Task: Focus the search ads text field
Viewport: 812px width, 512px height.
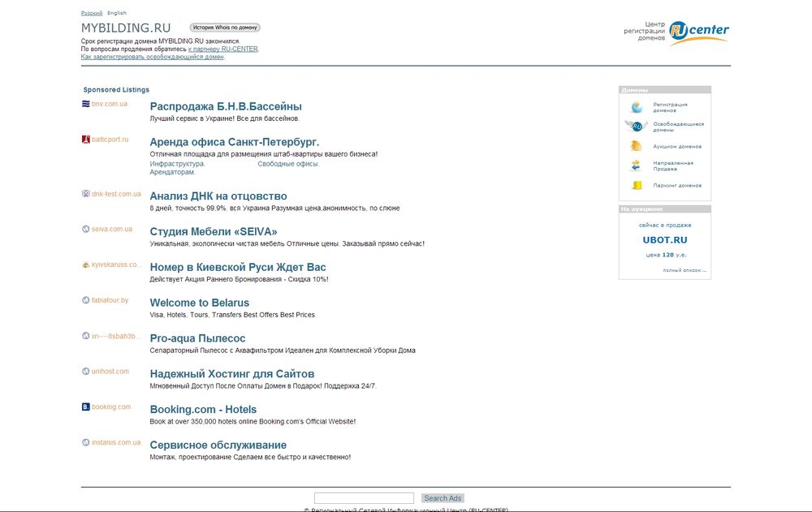Action: [x=364, y=498]
